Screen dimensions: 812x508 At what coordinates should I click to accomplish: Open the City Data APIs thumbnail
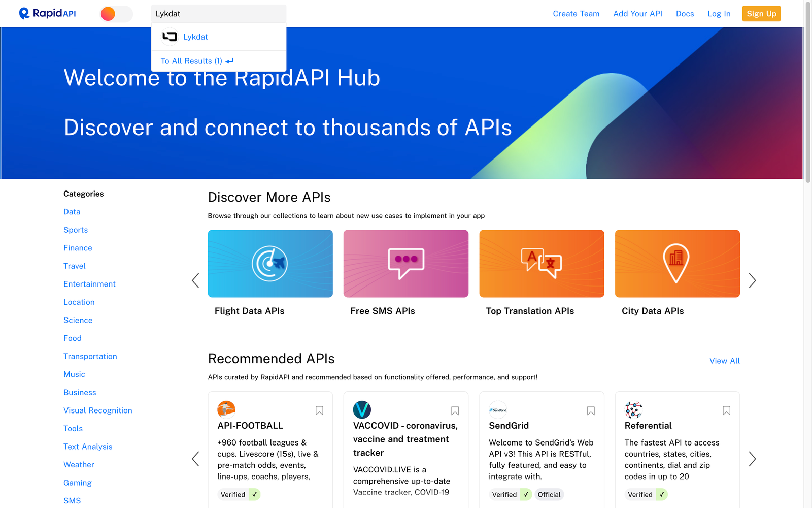(678, 264)
